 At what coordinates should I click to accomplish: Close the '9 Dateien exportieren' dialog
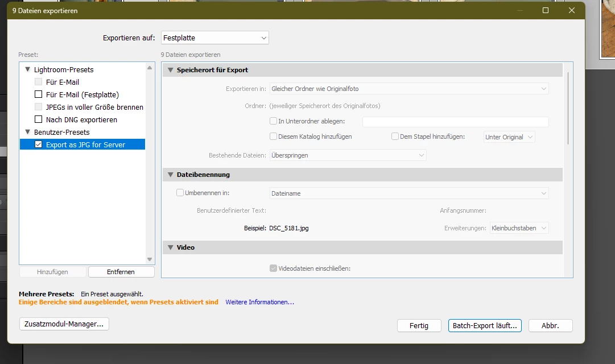[571, 10]
